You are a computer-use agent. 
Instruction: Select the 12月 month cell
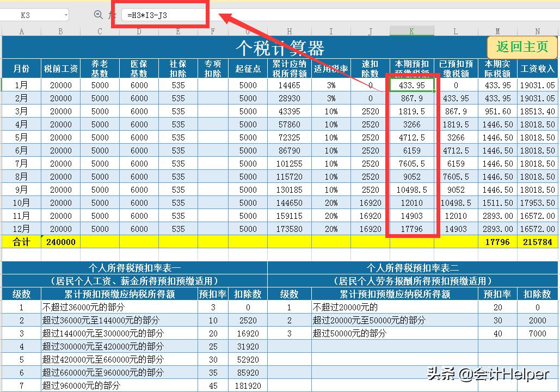click(21, 228)
